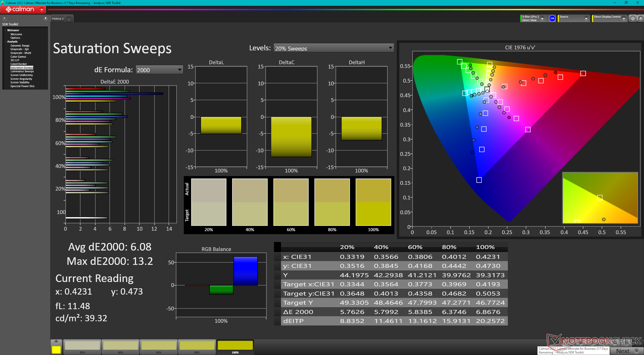The height and width of the screenshot is (355, 644).
Task: Click the 100% red target square on CIE chart
Action: 583,73
